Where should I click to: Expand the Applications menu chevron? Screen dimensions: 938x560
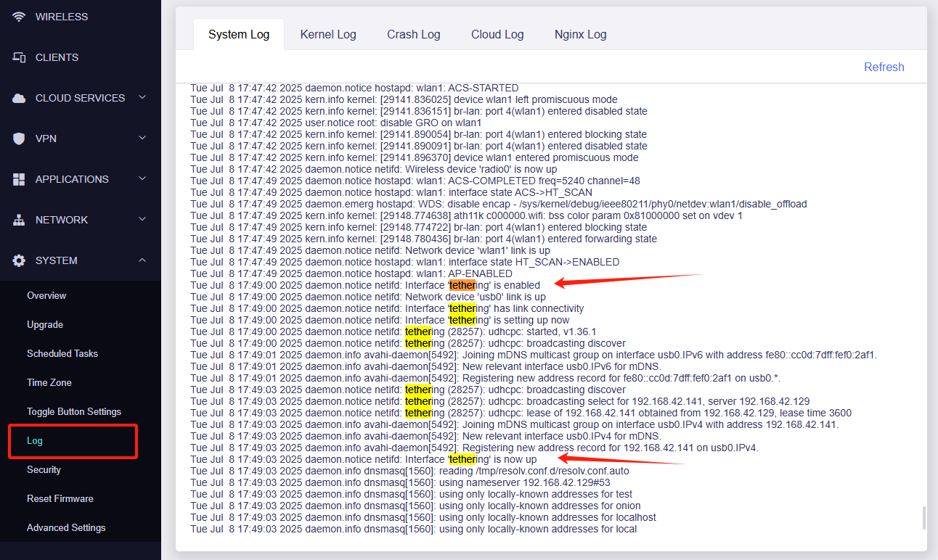142,179
